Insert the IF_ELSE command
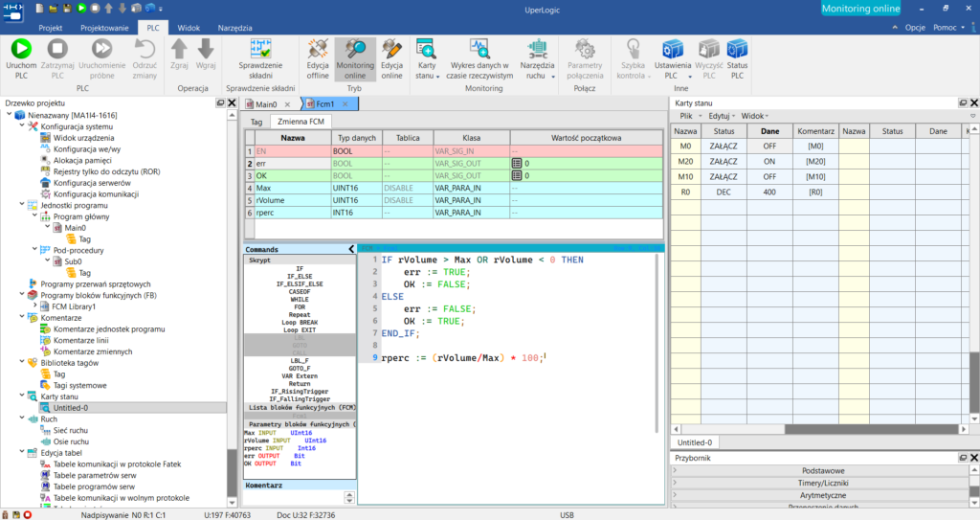The image size is (980, 520). coord(300,276)
